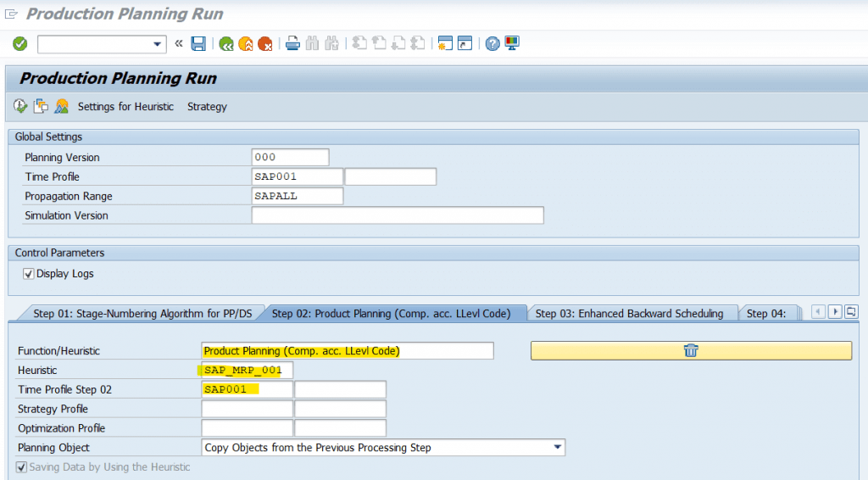The height and width of the screenshot is (480, 868).
Task: Click the red Cancel icon
Action: (265, 44)
